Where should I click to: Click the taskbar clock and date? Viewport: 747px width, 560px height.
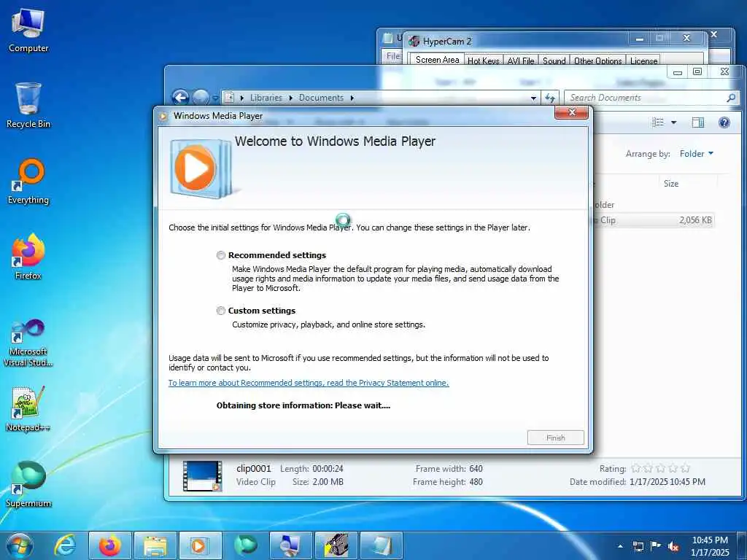coord(710,546)
